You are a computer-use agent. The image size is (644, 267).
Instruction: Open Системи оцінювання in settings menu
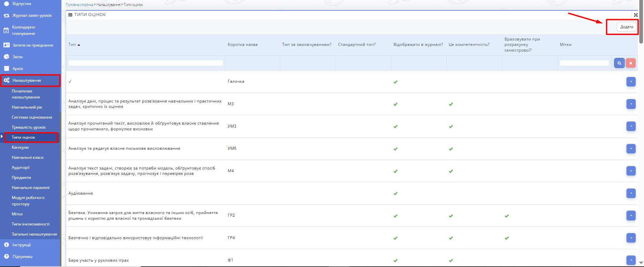32,117
